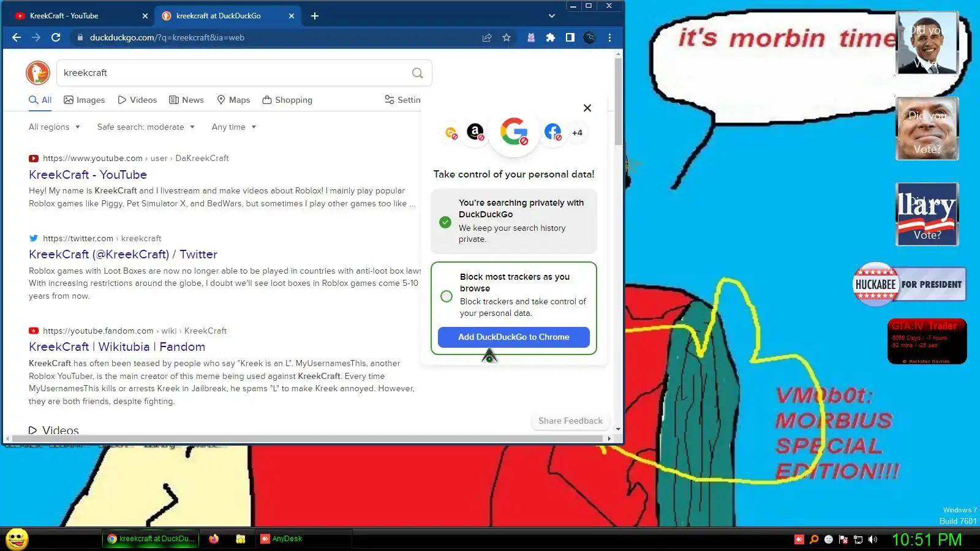Click the 'Huckabee for President' desktop gadget

click(910, 284)
